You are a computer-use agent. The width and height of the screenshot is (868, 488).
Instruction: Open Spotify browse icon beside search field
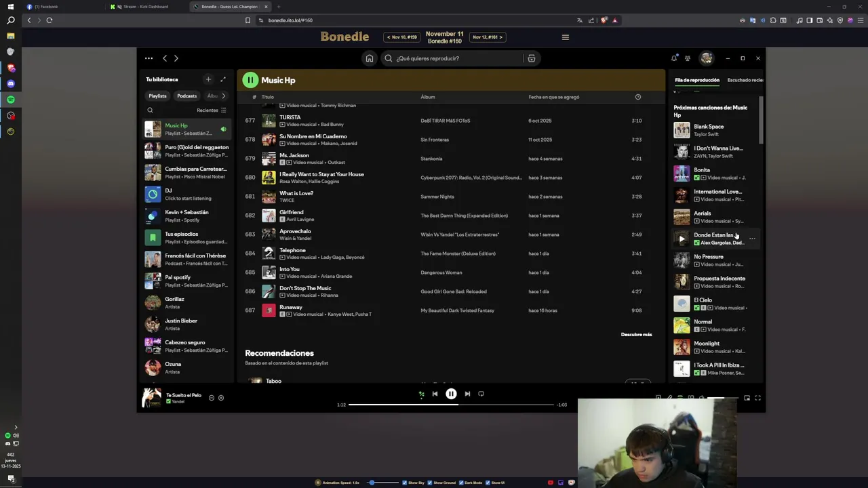[532, 58]
